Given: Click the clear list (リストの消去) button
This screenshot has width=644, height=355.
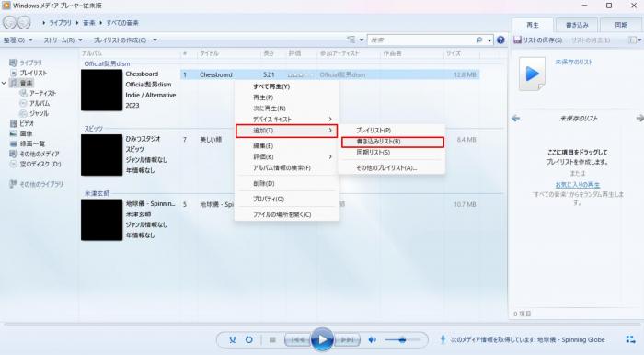Looking at the screenshot, I should click(591, 40).
